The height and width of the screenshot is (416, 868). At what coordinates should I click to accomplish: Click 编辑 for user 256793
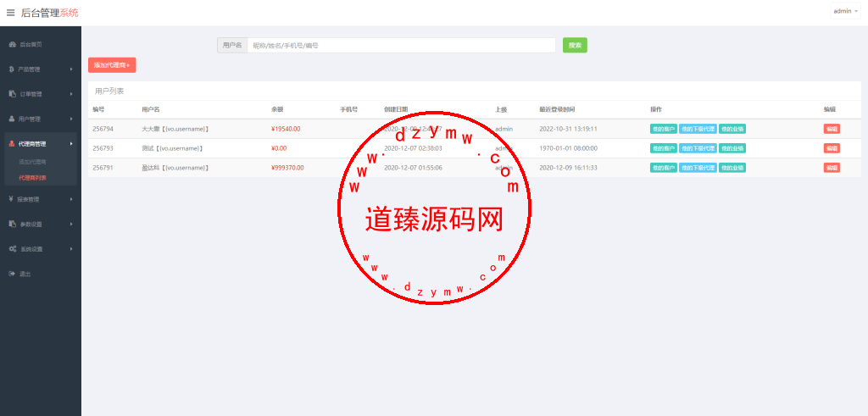click(832, 148)
